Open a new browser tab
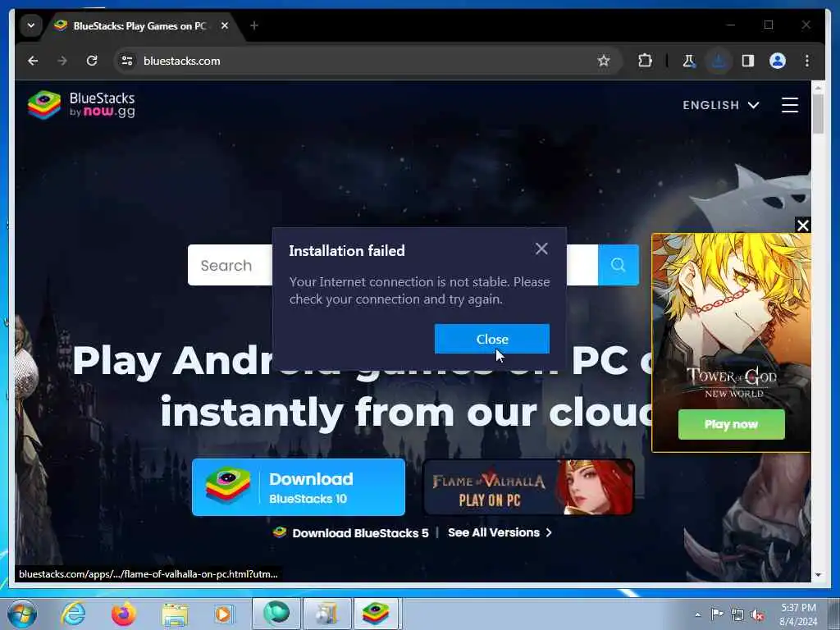 (x=254, y=25)
